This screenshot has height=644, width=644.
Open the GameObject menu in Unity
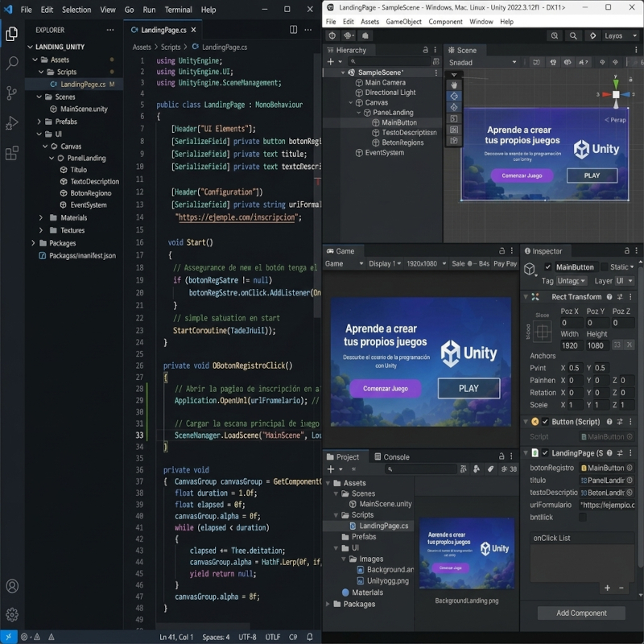[x=403, y=22]
